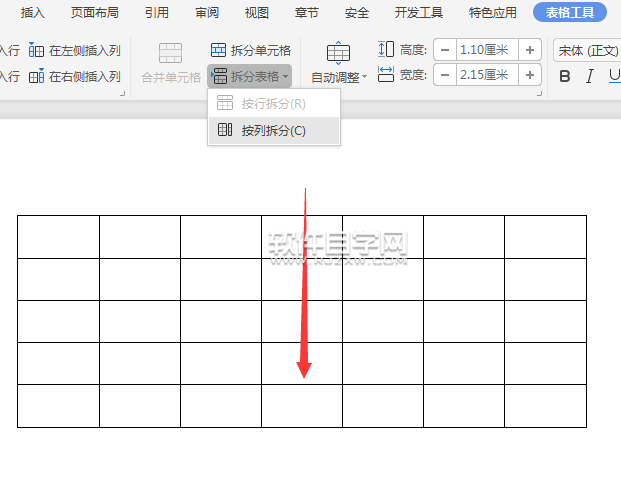Open insert rows/columns group dialog launcher
This screenshot has width=621, height=500.
click(x=122, y=94)
